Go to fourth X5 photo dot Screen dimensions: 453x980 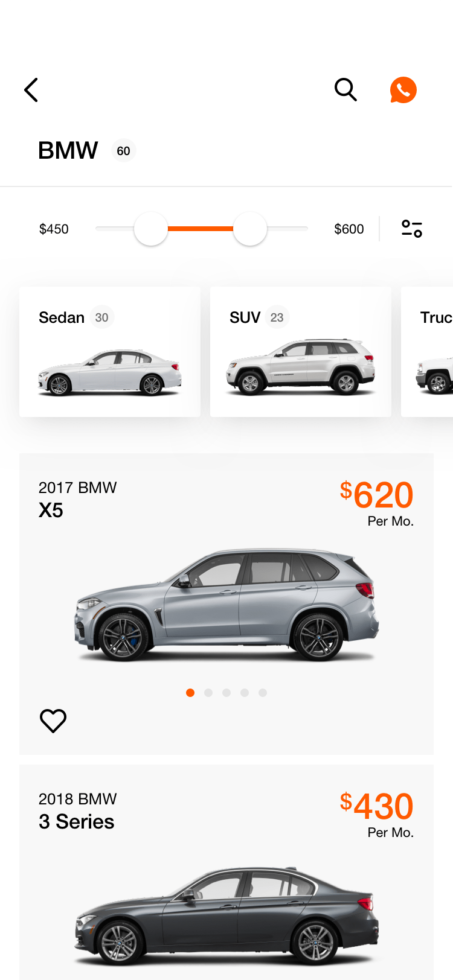[245, 693]
